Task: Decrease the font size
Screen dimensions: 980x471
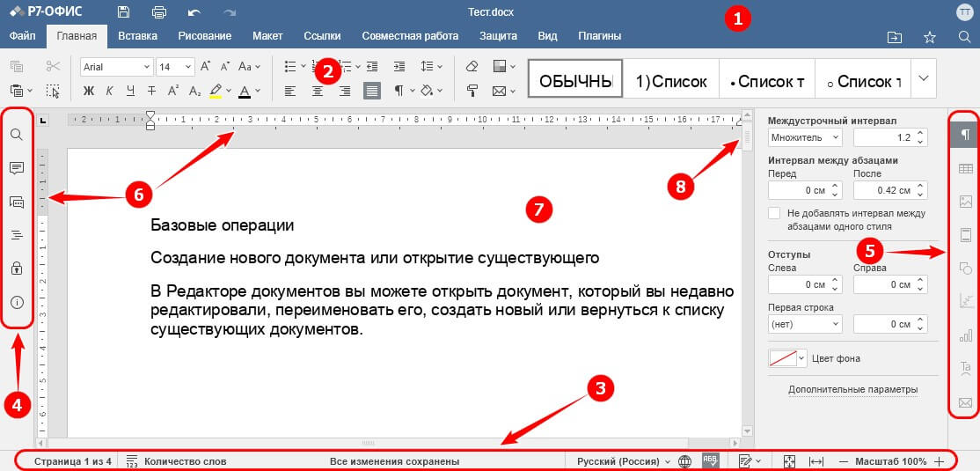Action: (225, 66)
